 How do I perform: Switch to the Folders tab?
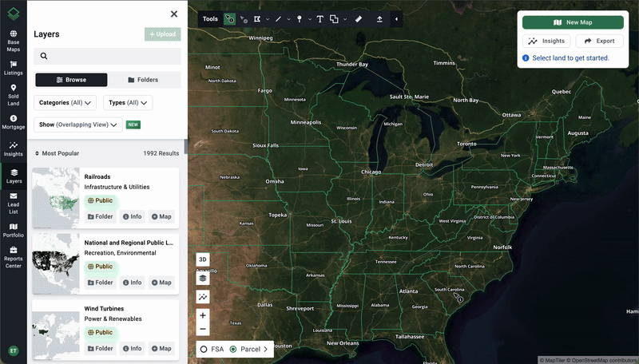click(144, 80)
